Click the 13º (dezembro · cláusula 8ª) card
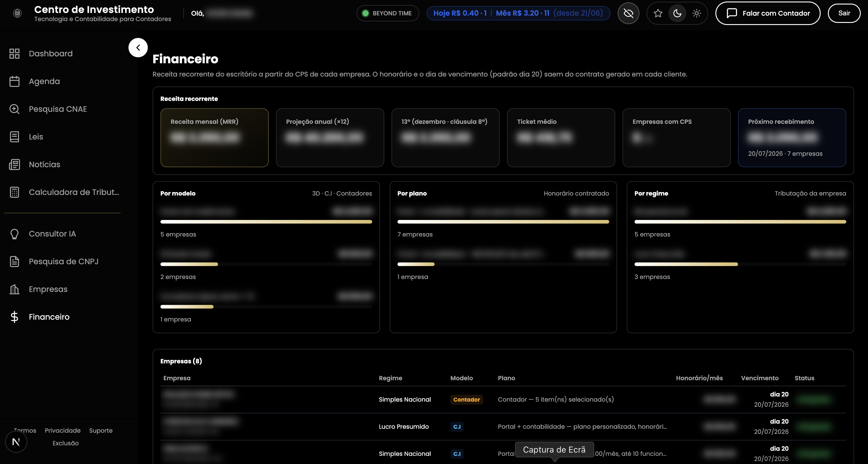This screenshot has height=464, width=868. 445,137
